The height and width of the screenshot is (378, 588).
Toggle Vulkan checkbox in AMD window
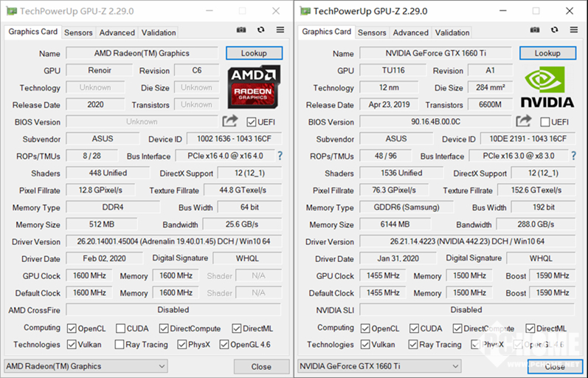72,345
